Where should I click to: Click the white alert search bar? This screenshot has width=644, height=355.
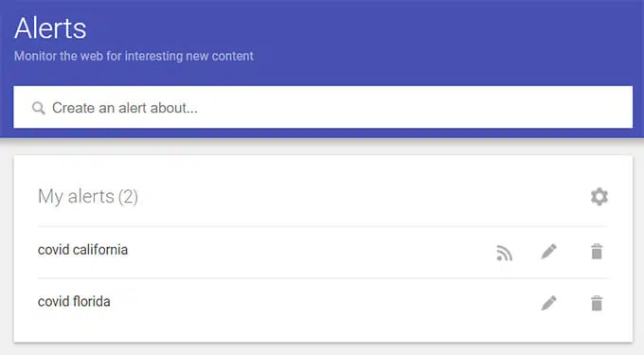pos(323,107)
